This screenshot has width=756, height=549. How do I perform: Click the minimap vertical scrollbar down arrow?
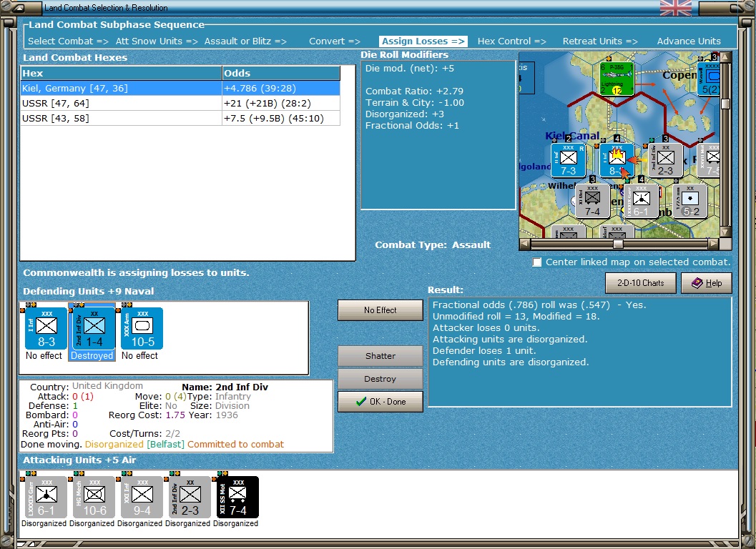point(725,232)
